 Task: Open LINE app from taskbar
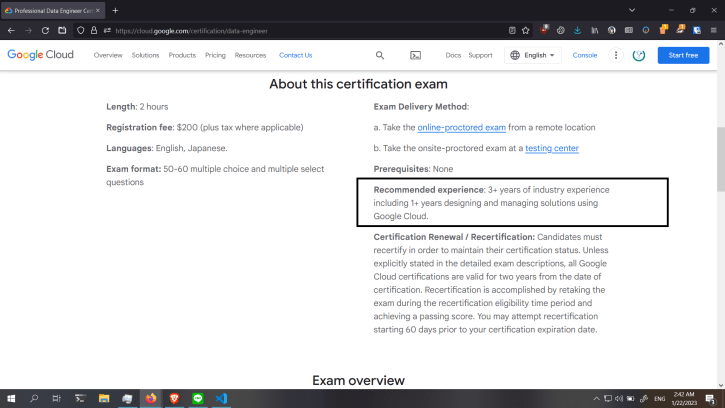pyautogui.click(x=198, y=398)
